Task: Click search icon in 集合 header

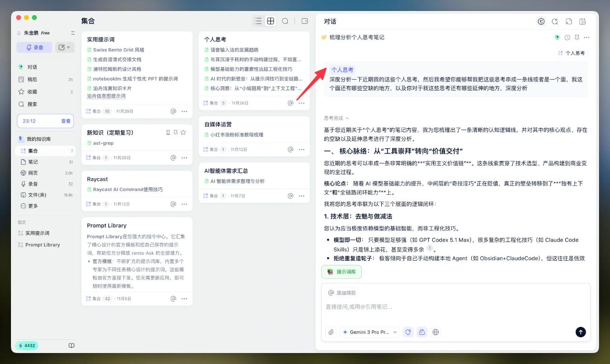Action: point(285,21)
